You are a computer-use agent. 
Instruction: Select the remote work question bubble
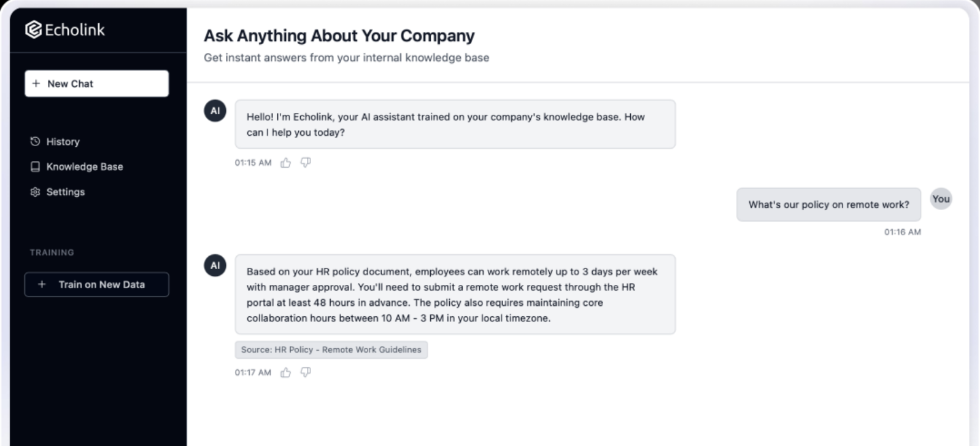coord(828,205)
